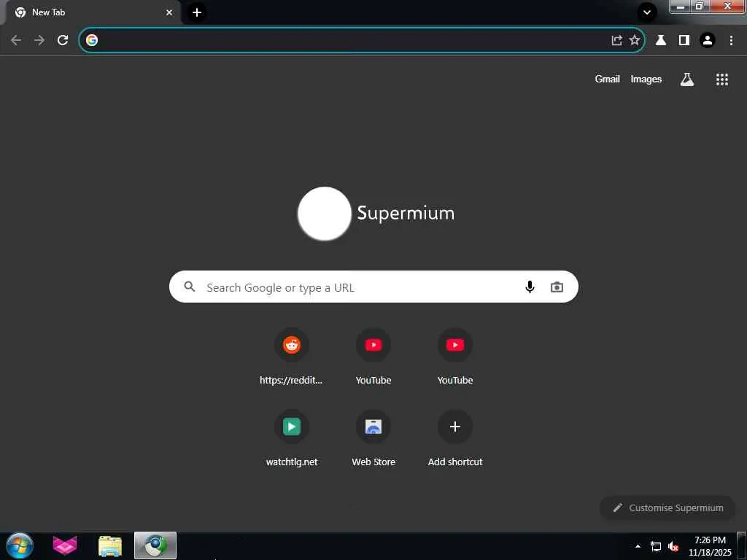Click the Supermium taskbar button
The image size is (747, 560).
(x=155, y=545)
